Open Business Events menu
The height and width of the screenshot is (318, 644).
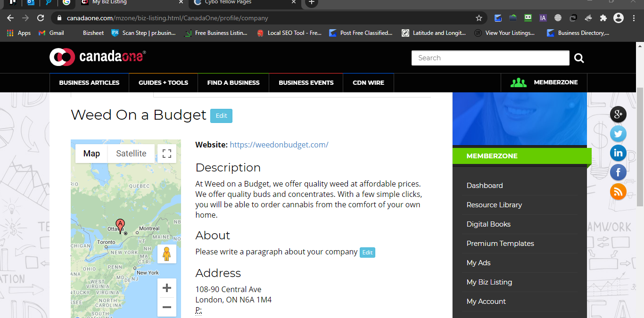(x=306, y=82)
